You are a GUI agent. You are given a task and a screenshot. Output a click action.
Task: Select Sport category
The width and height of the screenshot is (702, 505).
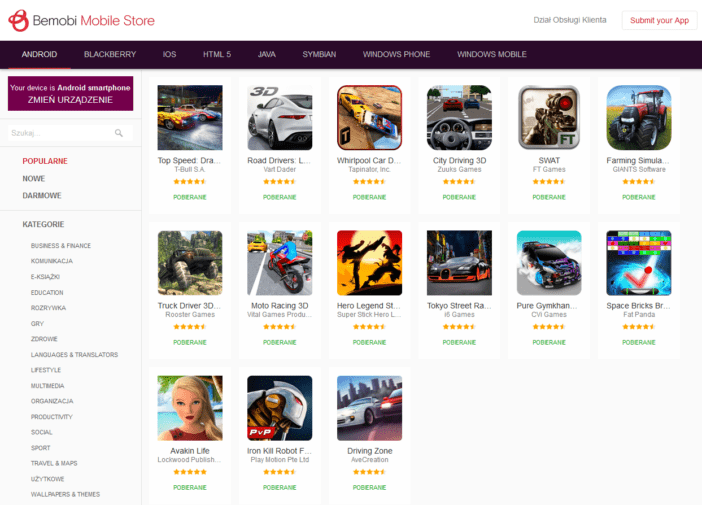click(40, 448)
